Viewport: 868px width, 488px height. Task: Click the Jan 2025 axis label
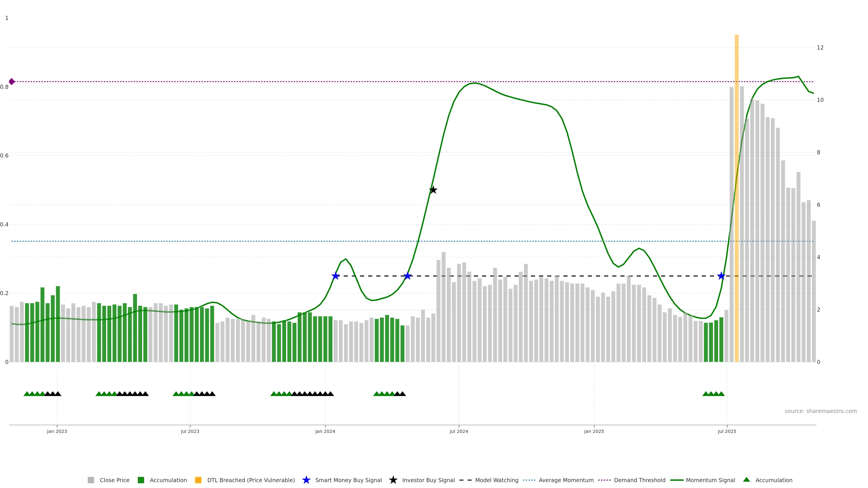[594, 432]
